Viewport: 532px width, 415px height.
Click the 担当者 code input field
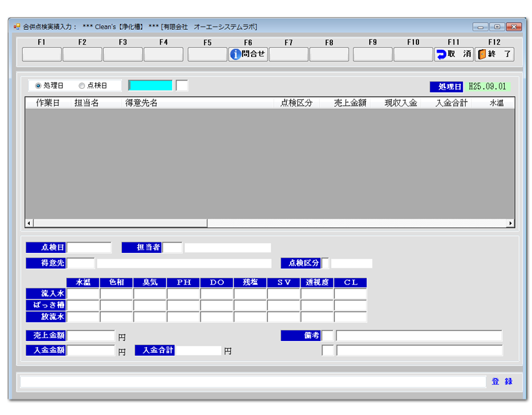[172, 247]
